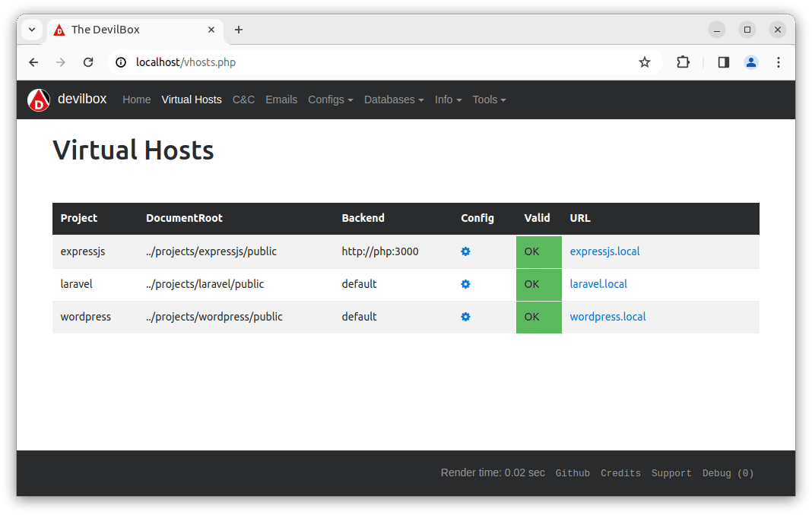Navigate to the C&C page
Screen dimensions: 812x515
(243, 100)
